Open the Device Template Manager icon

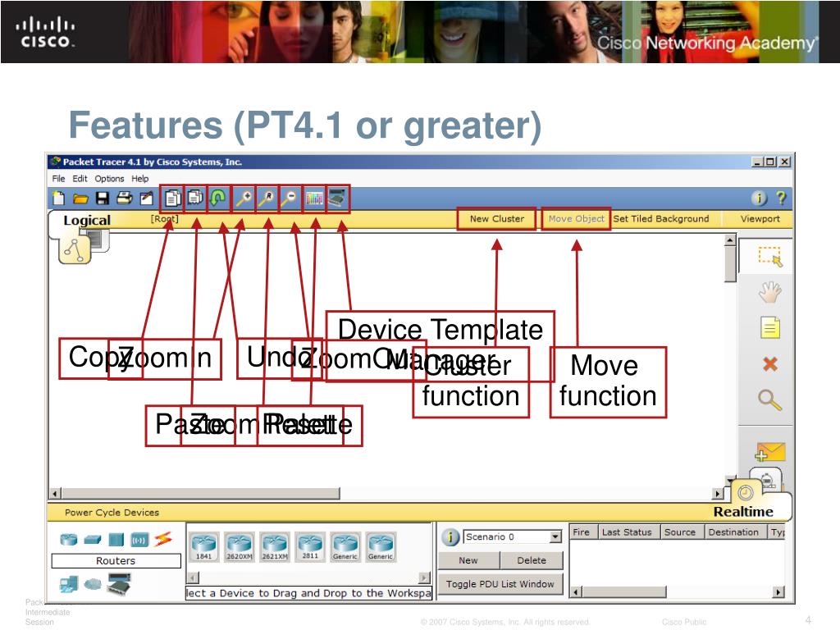tap(337, 199)
